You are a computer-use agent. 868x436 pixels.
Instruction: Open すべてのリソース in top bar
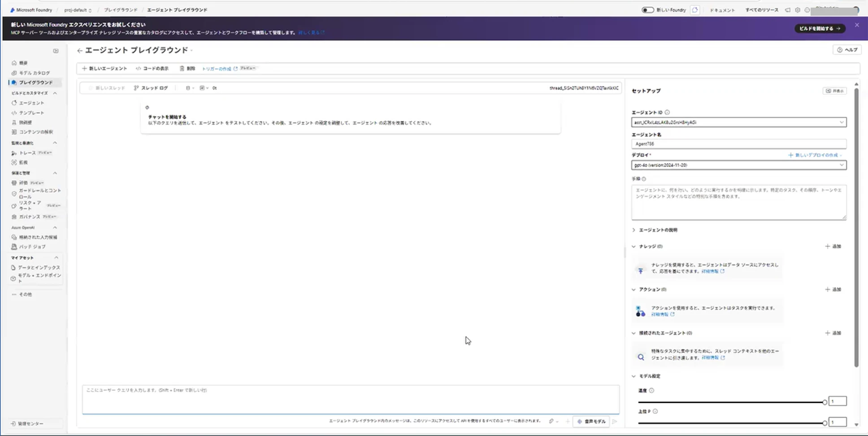click(762, 10)
